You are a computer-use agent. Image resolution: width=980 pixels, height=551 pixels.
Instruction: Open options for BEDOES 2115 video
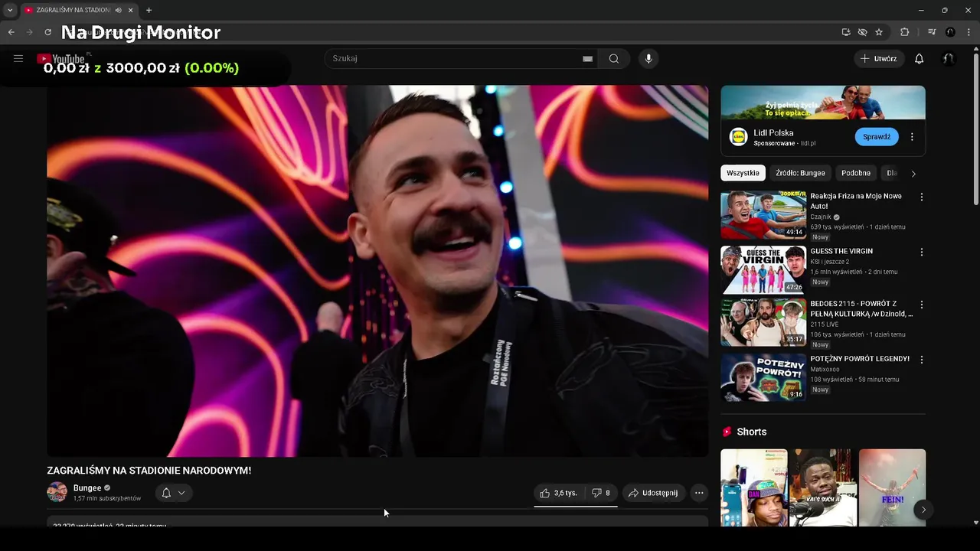click(x=921, y=305)
